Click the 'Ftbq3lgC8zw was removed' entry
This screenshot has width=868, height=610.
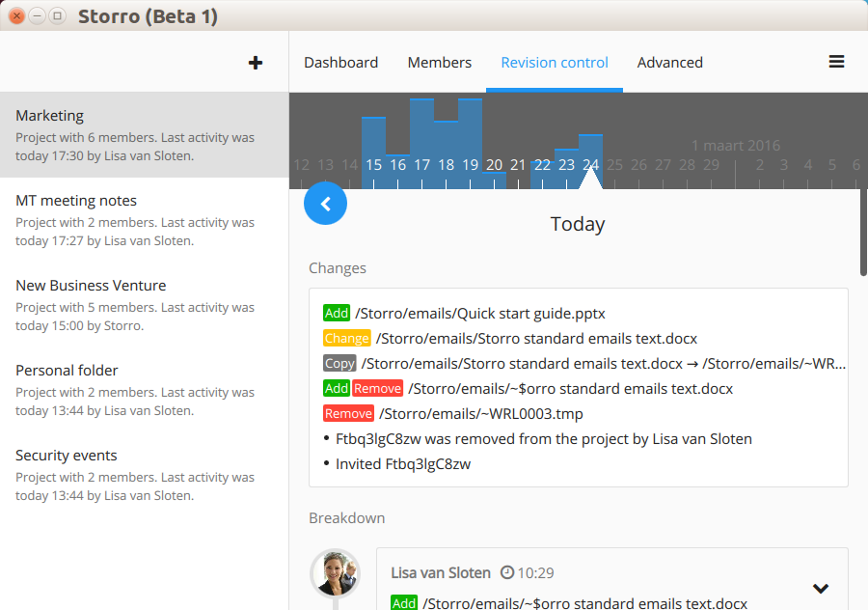pos(544,439)
